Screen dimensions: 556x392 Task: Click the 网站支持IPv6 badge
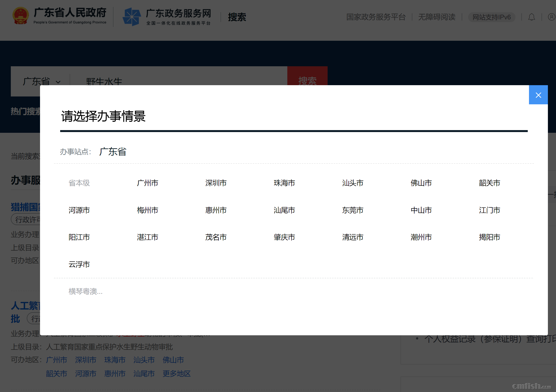[x=491, y=17]
